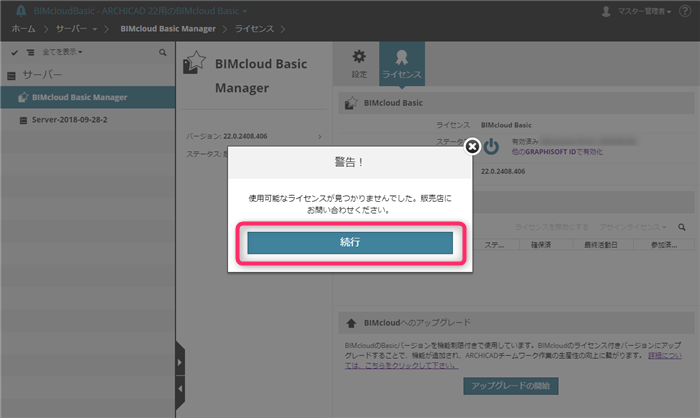Expand the バージョン 22.0.2408.406 row chevron

320,137
